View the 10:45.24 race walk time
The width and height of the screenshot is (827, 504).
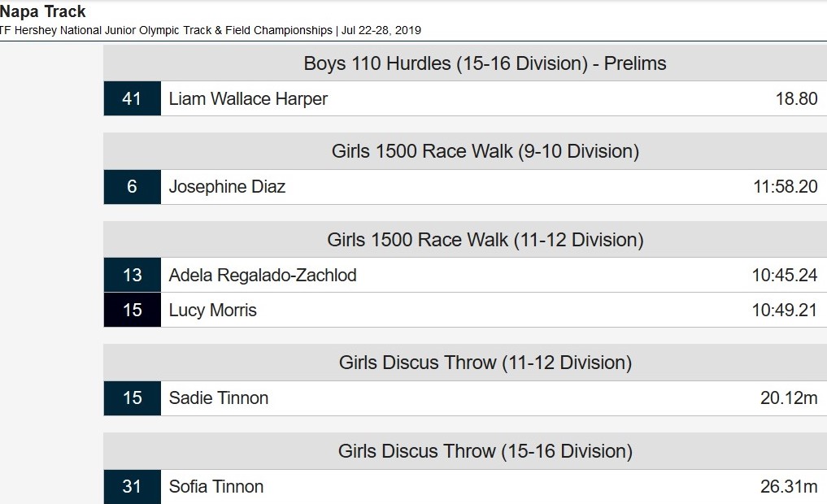point(785,276)
